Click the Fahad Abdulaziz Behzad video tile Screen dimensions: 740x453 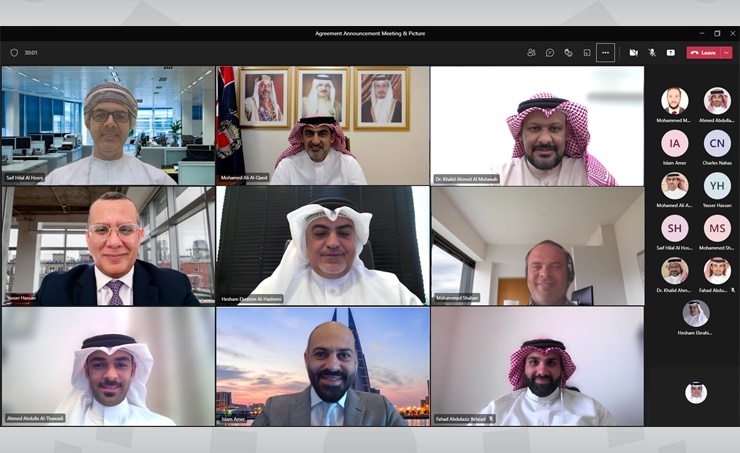(x=537, y=366)
